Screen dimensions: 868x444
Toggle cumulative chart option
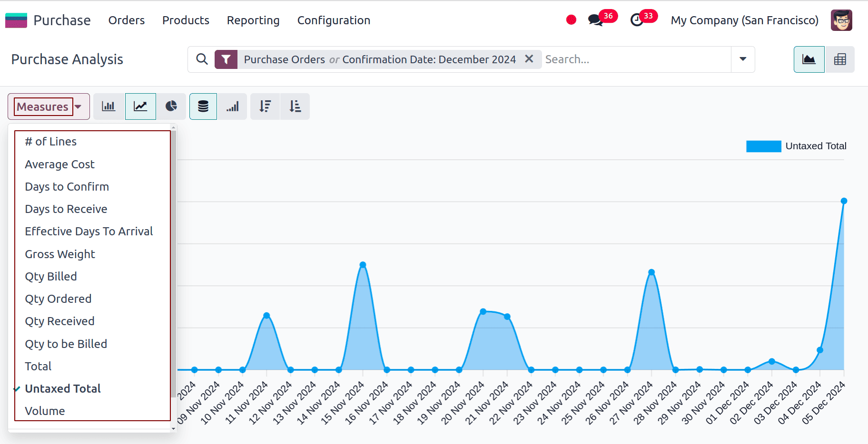pyautogui.click(x=232, y=106)
